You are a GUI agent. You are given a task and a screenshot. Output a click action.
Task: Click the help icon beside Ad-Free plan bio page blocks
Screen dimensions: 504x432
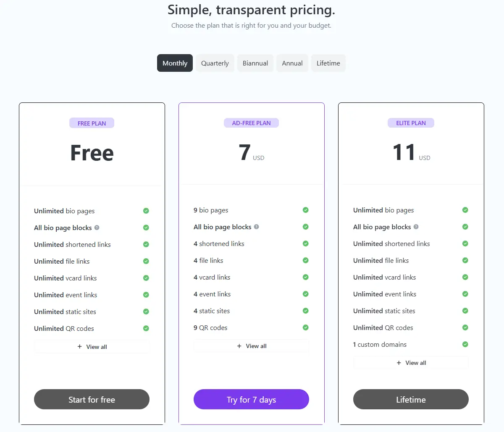click(x=257, y=227)
